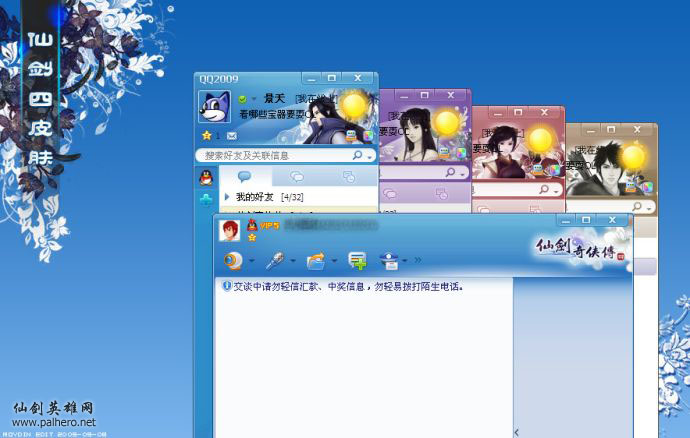
Task: Maximize the chat window
Action: point(586,220)
